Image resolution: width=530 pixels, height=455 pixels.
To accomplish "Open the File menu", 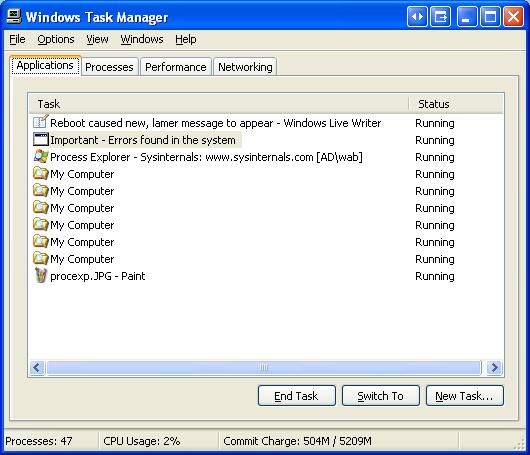I will point(17,39).
